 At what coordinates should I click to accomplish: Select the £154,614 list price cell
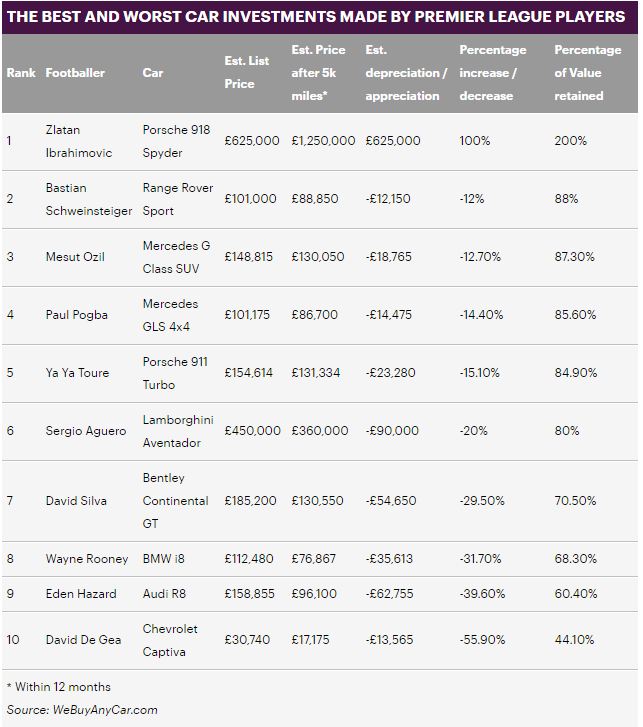(251, 373)
